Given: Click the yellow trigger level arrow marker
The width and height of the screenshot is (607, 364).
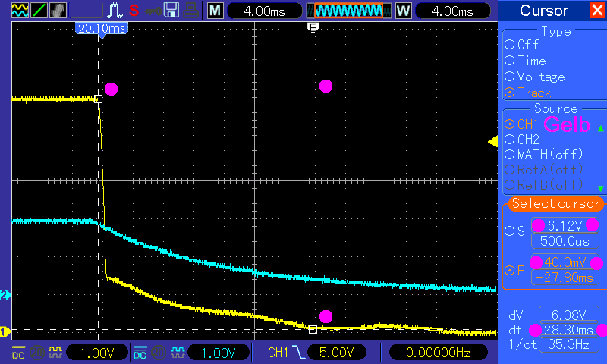Looking at the screenshot, I should (x=492, y=141).
